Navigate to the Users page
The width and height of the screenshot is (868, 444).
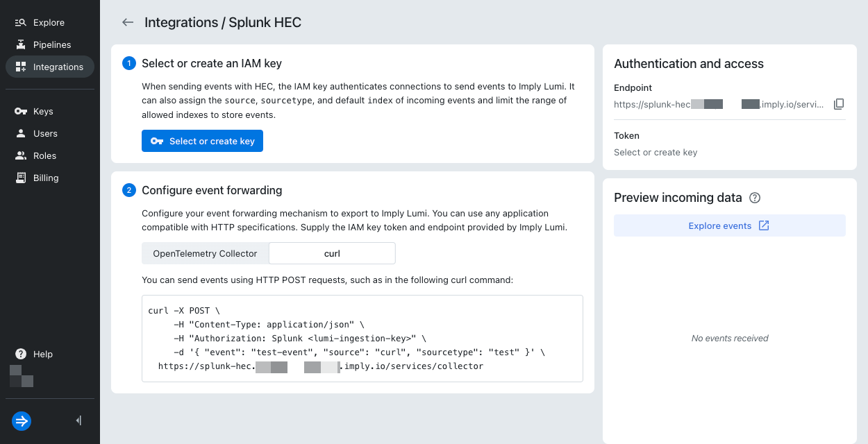tap(50, 134)
